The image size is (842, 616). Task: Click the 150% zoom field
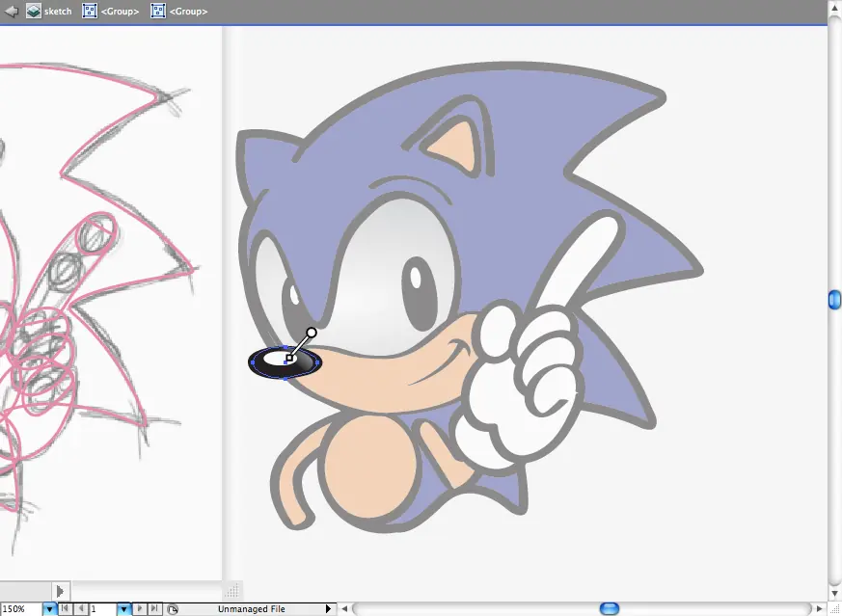tap(21, 609)
